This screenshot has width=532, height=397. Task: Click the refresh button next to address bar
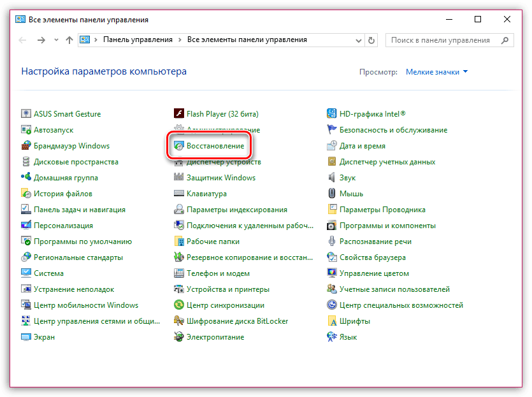point(372,40)
